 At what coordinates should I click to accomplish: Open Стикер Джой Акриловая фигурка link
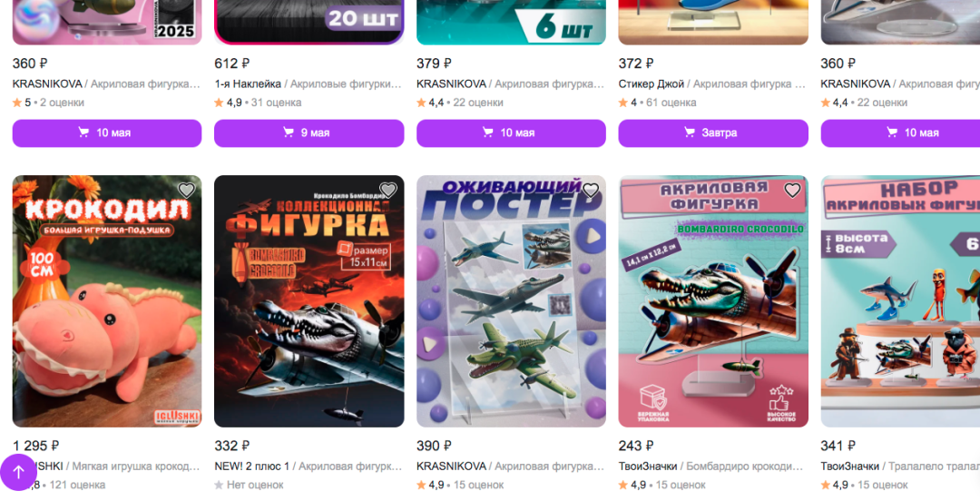tap(713, 83)
